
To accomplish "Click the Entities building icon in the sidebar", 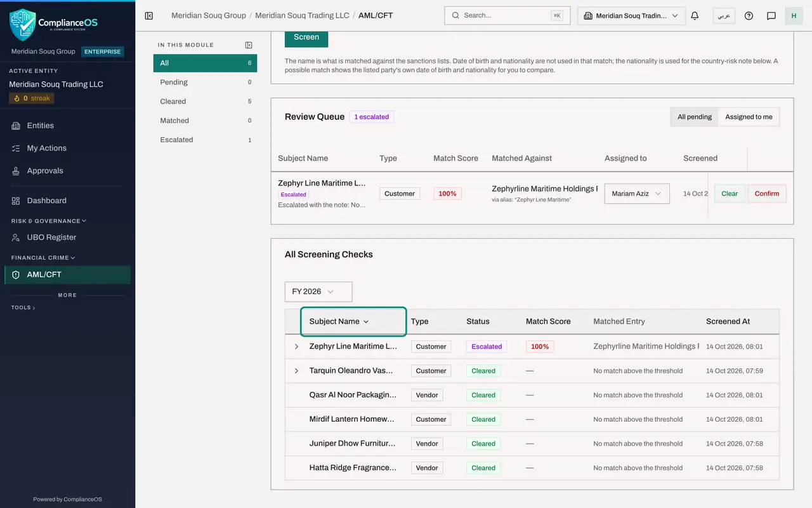I will coord(16,126).
